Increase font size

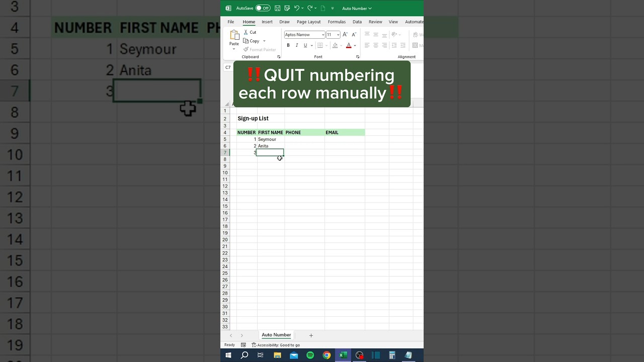coord(345,35)
